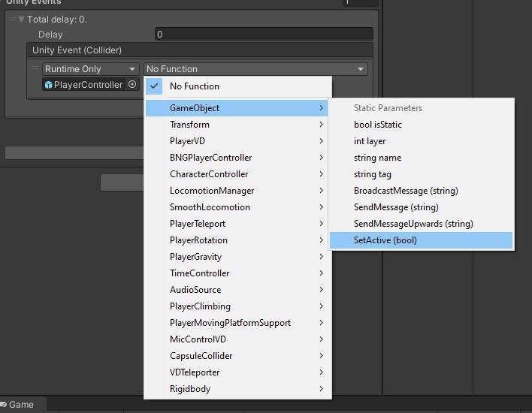Viewport: 532px width, 413px height.
Task: Choose int layer from the submenu
Action: pos(421,141)
